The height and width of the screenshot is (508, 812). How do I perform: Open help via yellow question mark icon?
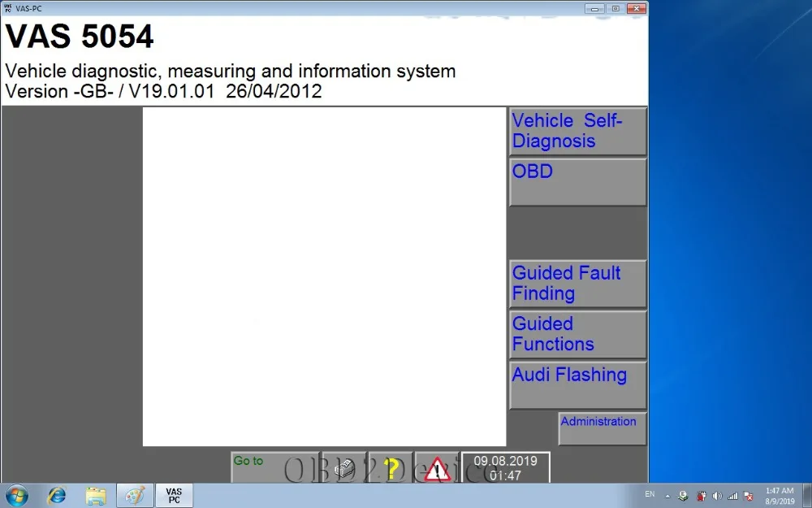pos(391,468)
